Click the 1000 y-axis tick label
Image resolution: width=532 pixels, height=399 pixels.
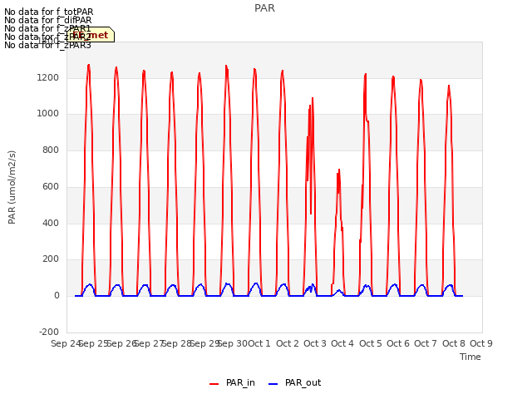coord(48,114)
